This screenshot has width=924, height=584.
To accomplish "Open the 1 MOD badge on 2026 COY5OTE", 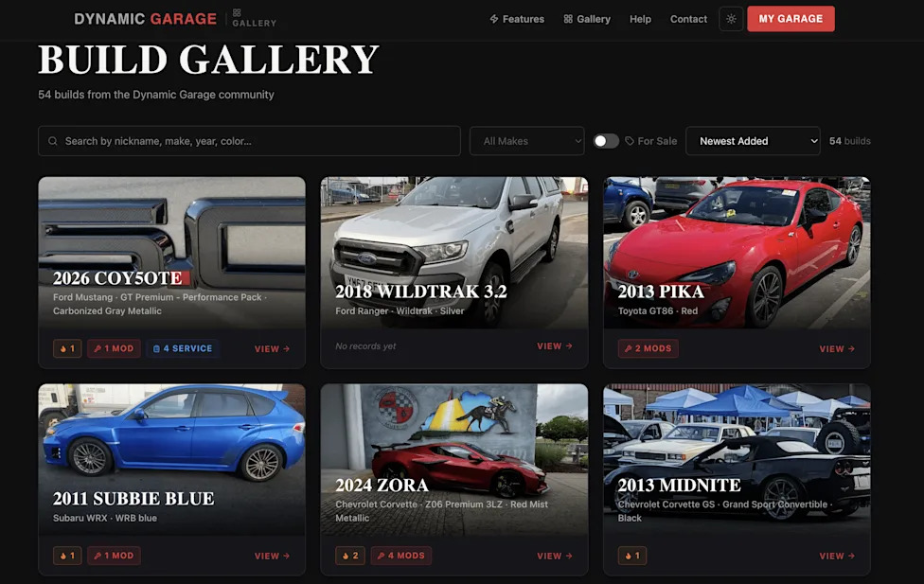I will 114,348.
